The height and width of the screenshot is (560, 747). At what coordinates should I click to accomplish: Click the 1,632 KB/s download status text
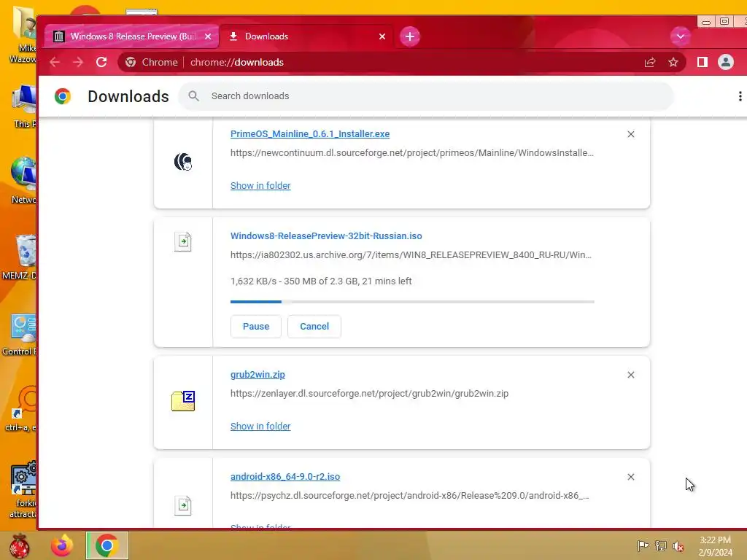pyautogui.click(x=321, y=281)
